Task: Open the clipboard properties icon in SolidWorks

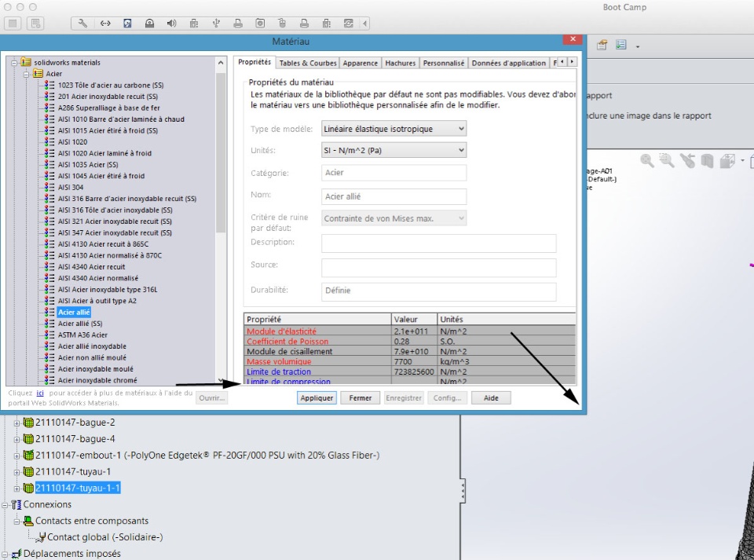Action: (602, 46)
